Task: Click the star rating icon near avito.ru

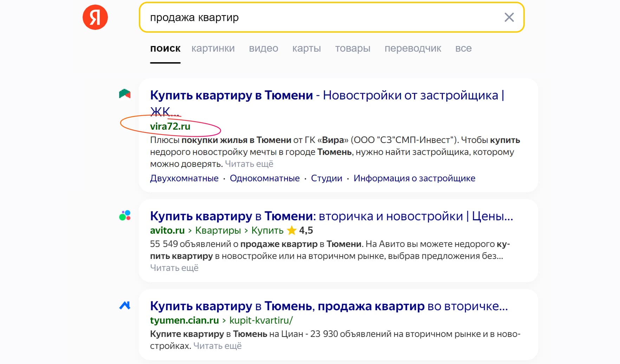Action: (x=292, y=231)
